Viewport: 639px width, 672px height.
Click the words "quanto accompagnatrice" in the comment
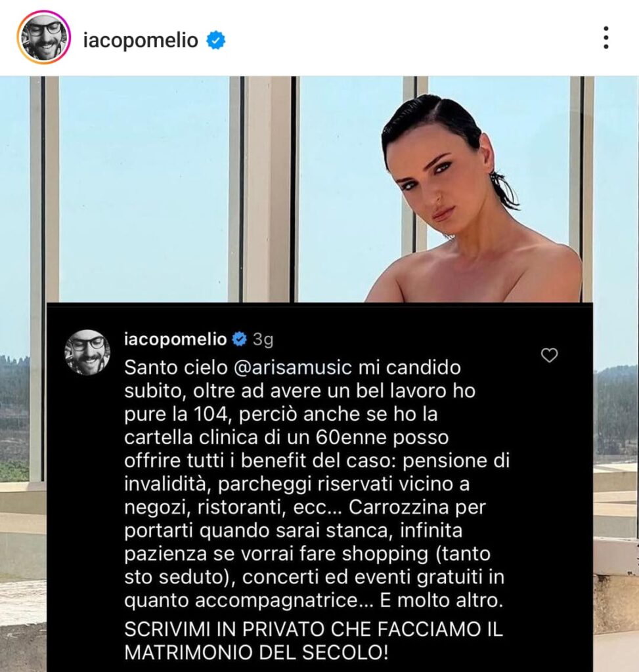tap(241, 601)
